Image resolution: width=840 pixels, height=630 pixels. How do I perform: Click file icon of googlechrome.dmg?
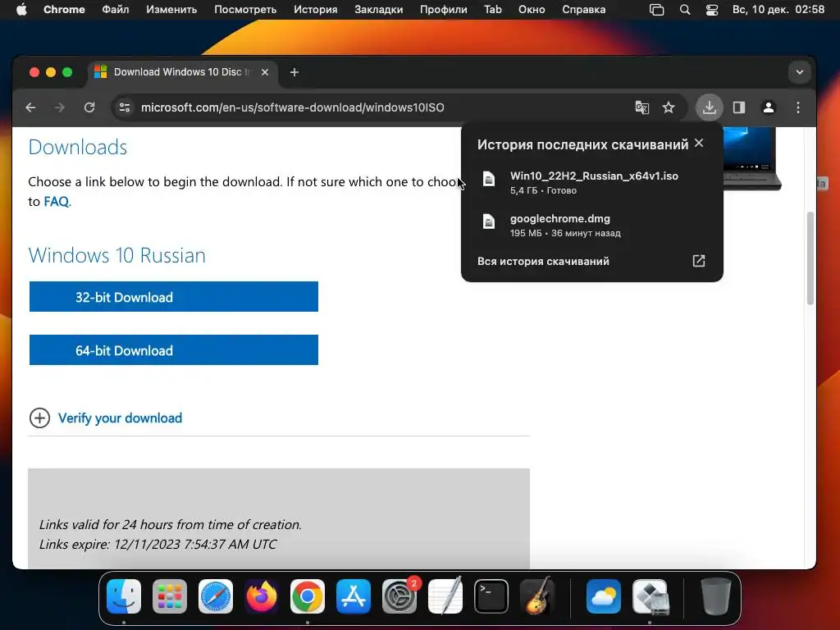489,221
